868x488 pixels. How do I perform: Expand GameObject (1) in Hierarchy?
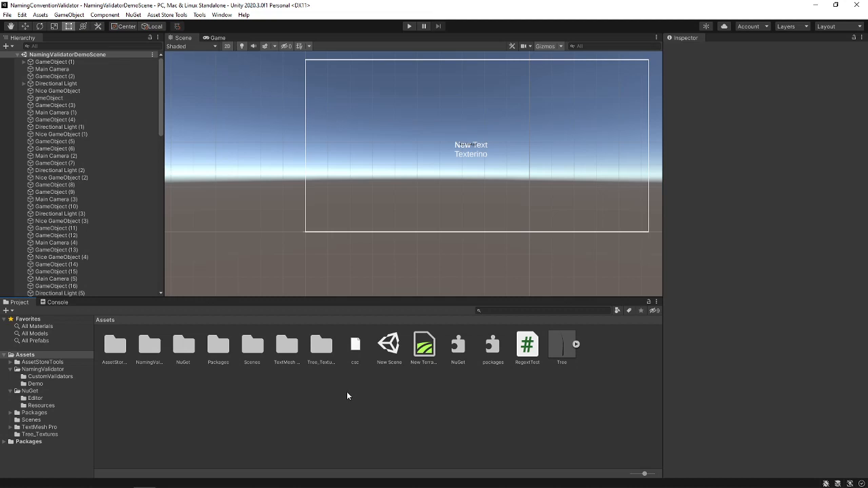tap(24, 62)
